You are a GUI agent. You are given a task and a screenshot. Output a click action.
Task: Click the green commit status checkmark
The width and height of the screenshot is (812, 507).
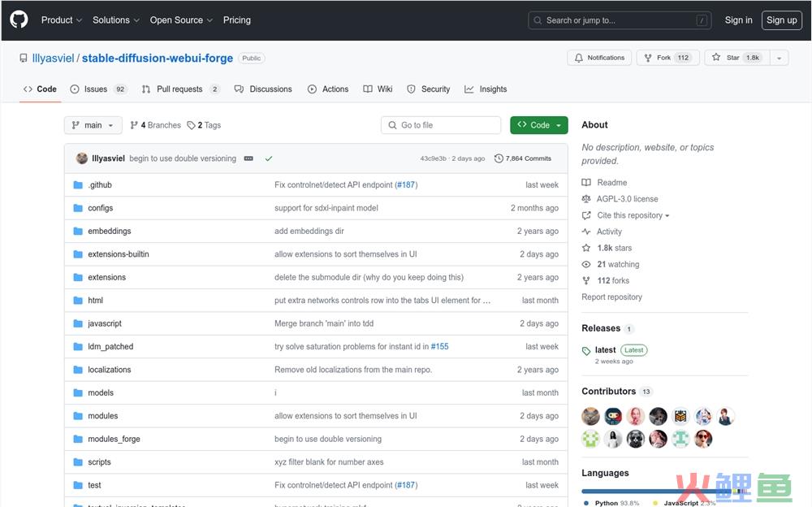pyautogui.click(x=269, y=158)
